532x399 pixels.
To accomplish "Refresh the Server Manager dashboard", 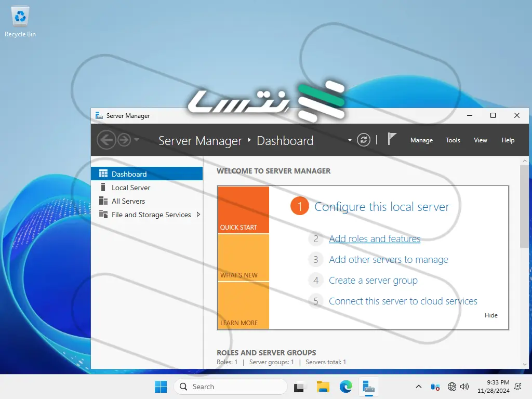I will pos(364,140).
